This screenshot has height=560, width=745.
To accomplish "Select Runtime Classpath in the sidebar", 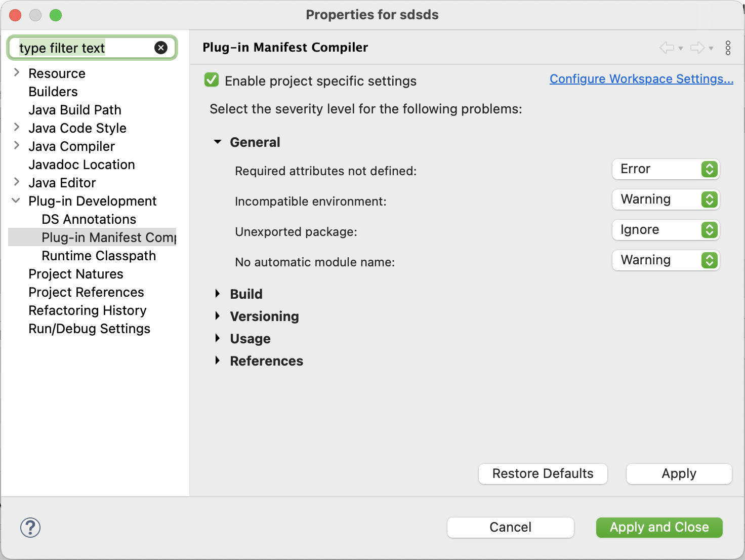I will tap(99, 256).
